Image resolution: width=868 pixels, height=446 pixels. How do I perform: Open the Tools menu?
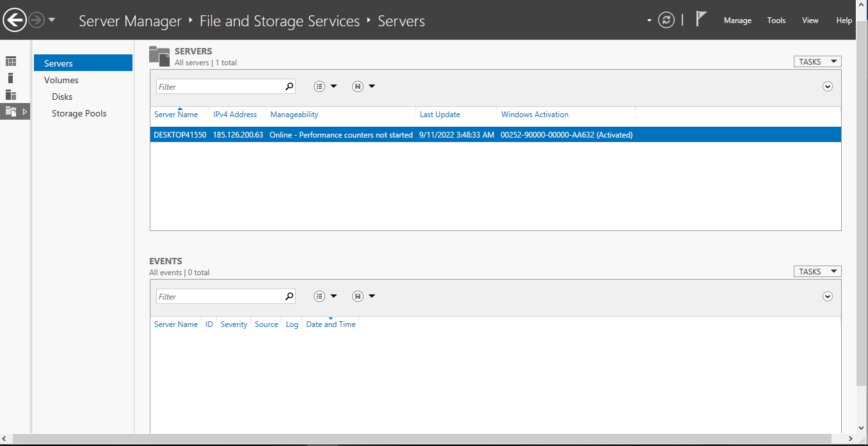(x=776, y=20)
